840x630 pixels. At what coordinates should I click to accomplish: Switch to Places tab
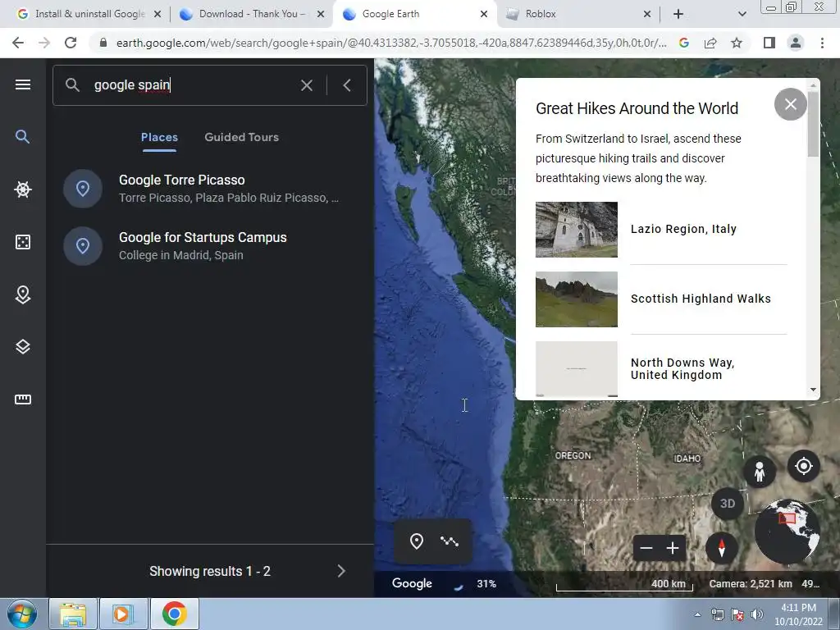pos(159,137)
